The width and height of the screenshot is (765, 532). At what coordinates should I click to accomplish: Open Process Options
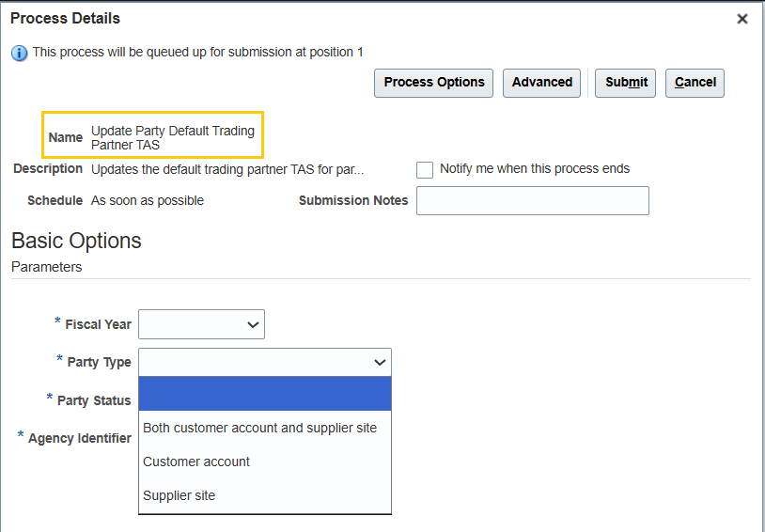click(434, 83)
